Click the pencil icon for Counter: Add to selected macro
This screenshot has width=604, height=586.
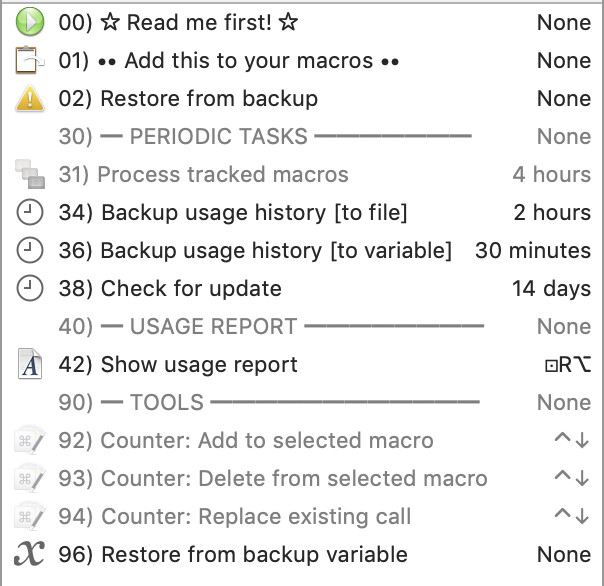coord(30,440)
